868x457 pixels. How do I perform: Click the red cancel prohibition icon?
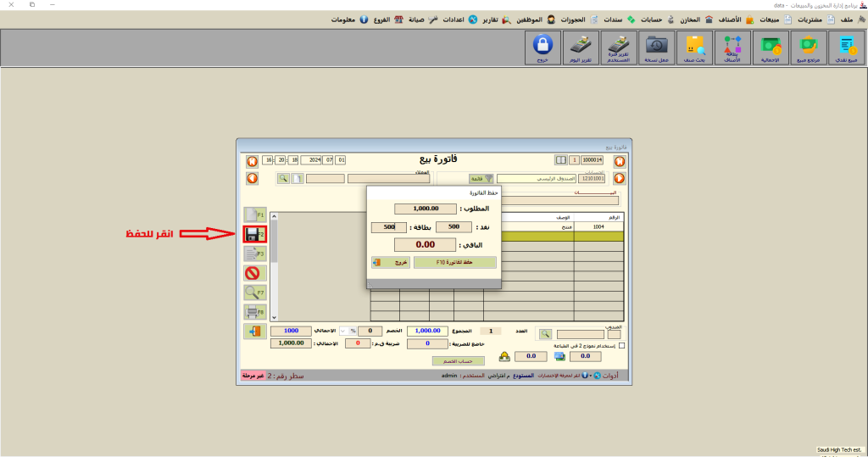coord(254,273)
